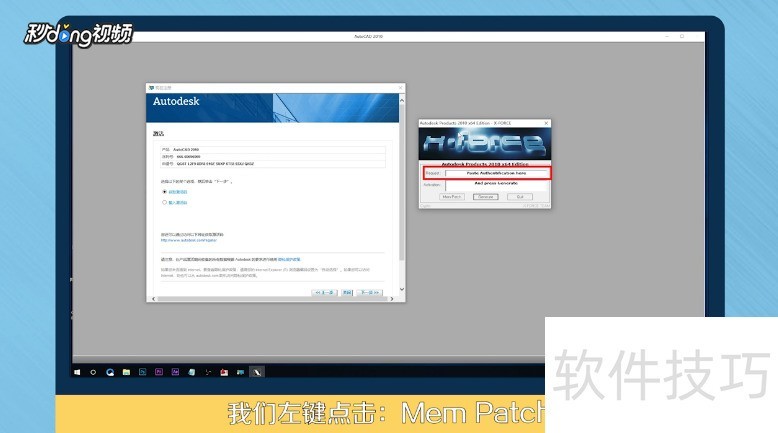Click the Autodesk dialog vertical scrollbar thumb
The height and width of the screenshot is (433, 778).
coord(402,182)
